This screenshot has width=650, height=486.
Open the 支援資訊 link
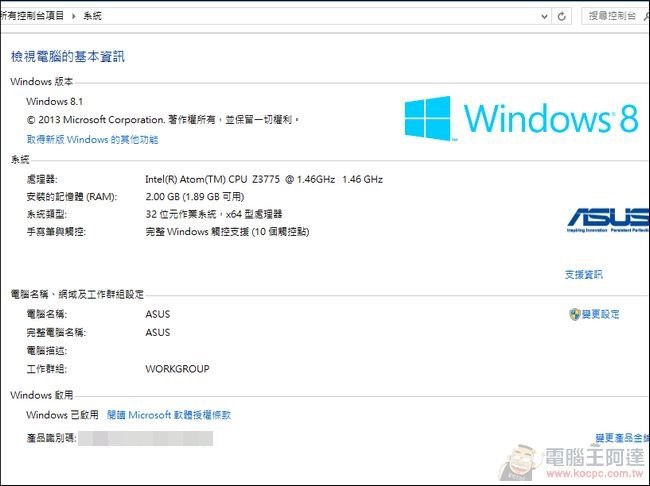(x=584, y=275)
